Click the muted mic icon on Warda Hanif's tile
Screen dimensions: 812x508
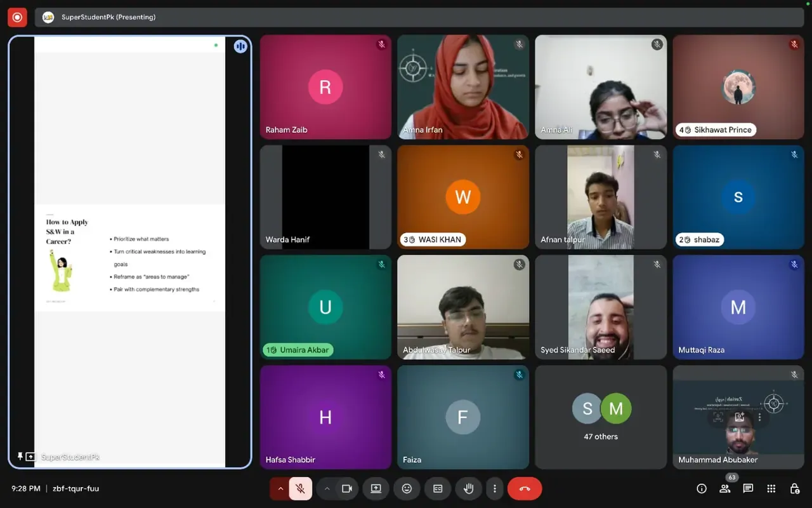click(381, 154)
